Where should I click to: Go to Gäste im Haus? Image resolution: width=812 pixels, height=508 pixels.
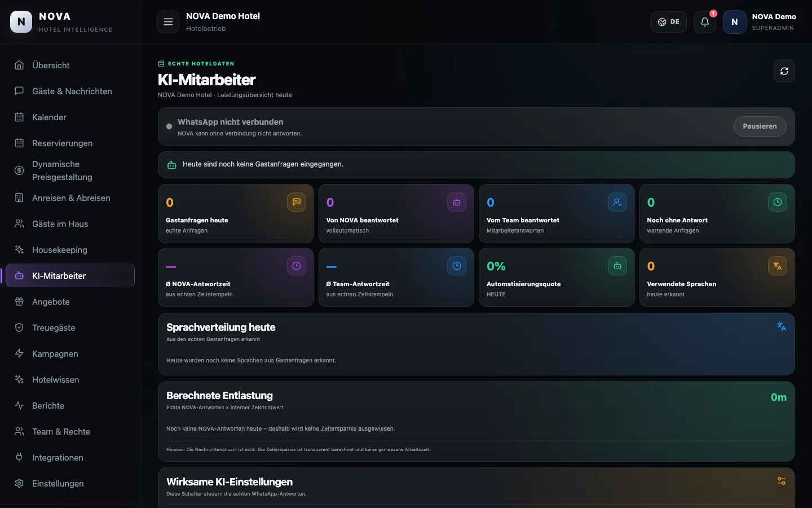pos(70,224)
